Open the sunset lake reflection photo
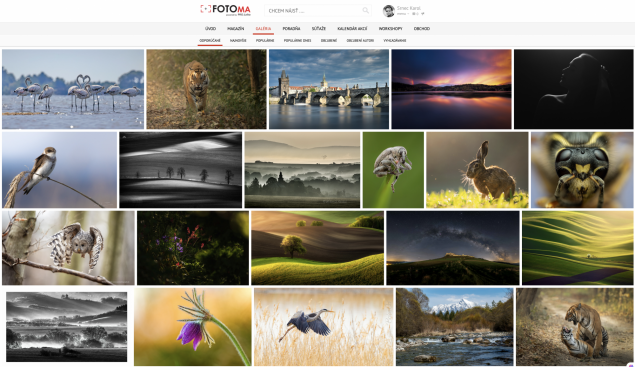This screenshot has height=367, width=635. tap(452, 89)
